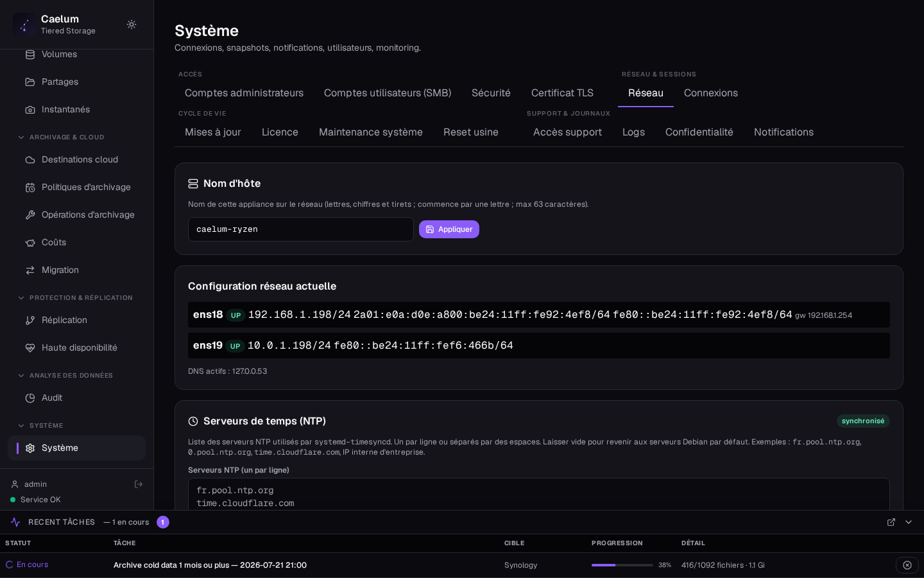Click the hostname input field

[301, 229]
